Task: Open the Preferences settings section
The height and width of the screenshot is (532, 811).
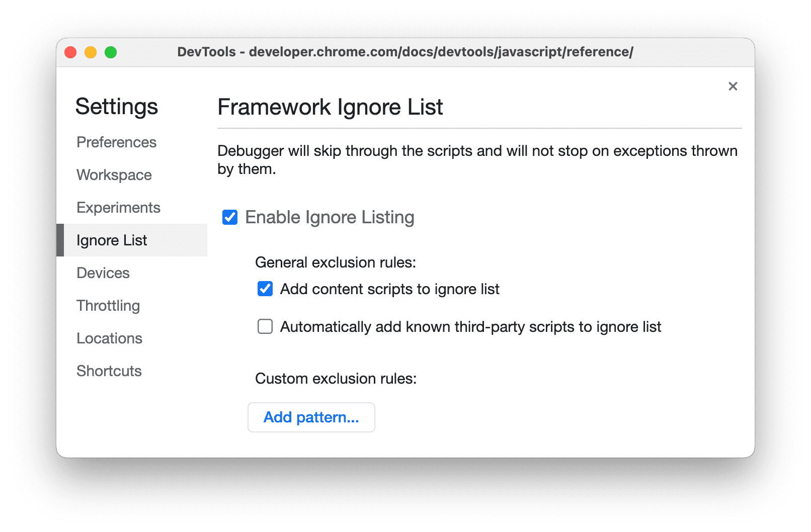Action: 116,142
